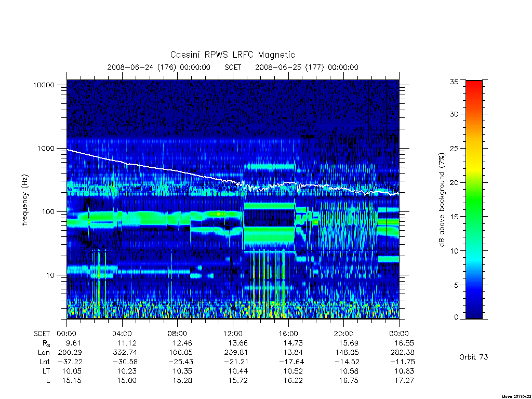Click L value 15.15
532x399 pixels.
[72, 380]
